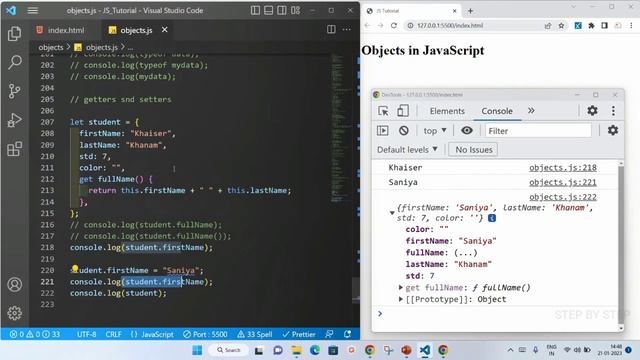Open the Chrome extensions puzzle icon
The width and height of the screenshot is (640, 360).
pyautogui.click(x=591, y=25)
